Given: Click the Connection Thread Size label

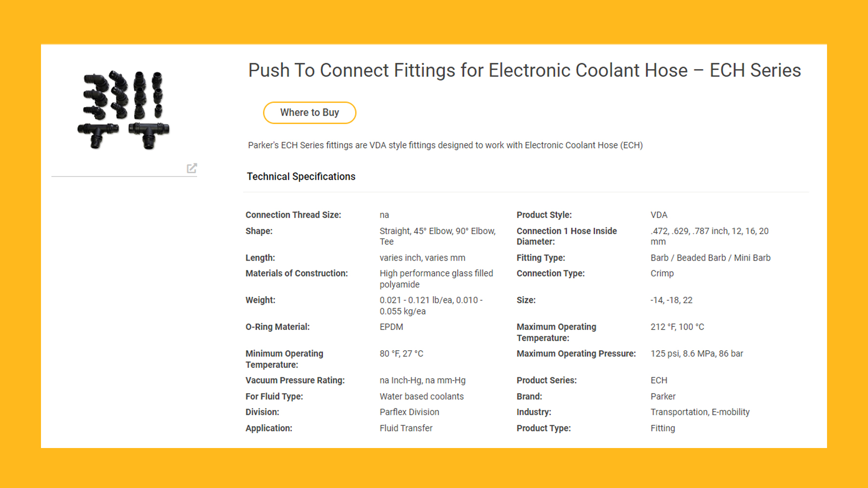Looking at the screenshot, I should tap(293, 214).
